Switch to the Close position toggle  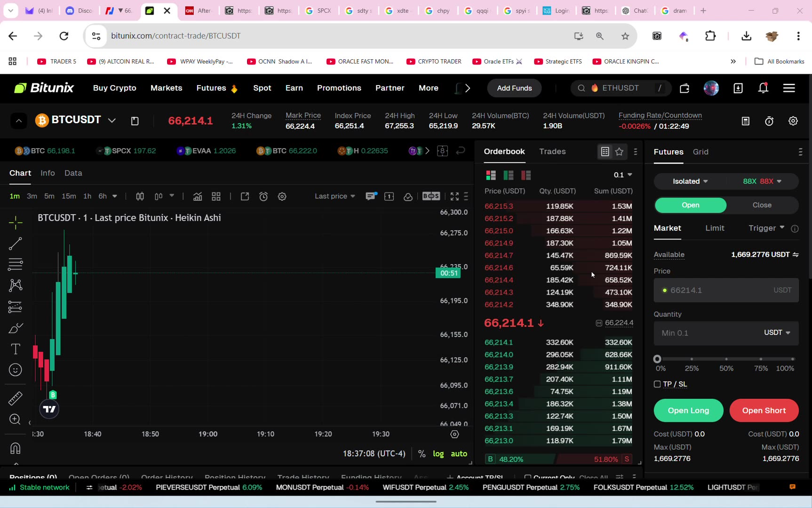[x=762, y=205]
